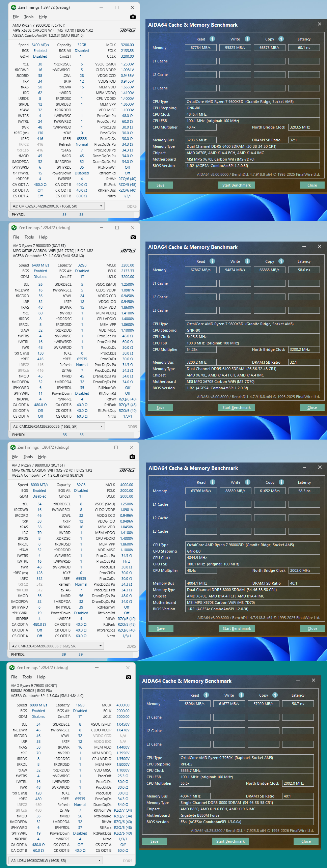
Task: Open Tools menu in ZenTimings 7950X window
Action: [x=27, y=677]
